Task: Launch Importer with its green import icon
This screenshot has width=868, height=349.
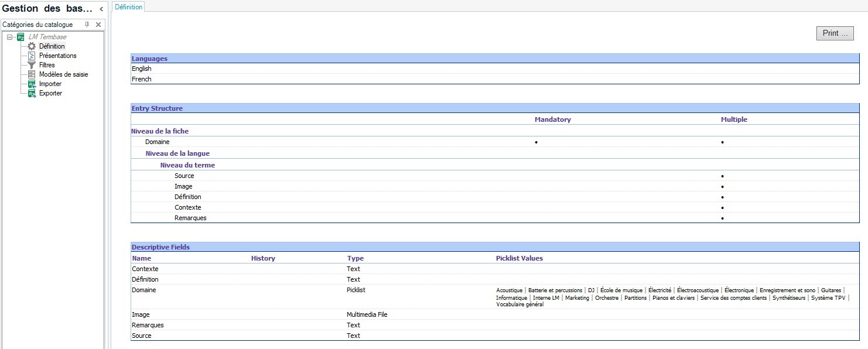Action: [x=32, y=84]
